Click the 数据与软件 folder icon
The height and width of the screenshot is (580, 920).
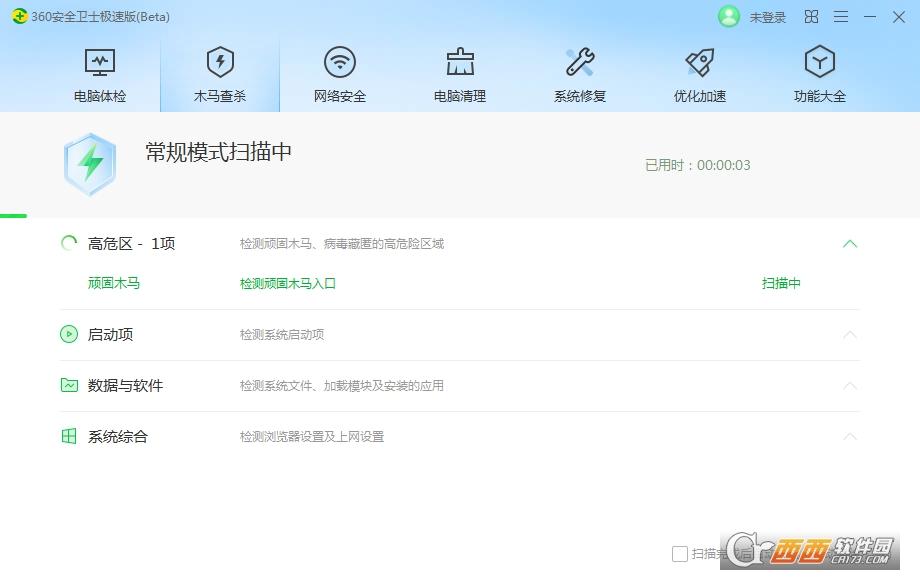(x=69, y=385)
